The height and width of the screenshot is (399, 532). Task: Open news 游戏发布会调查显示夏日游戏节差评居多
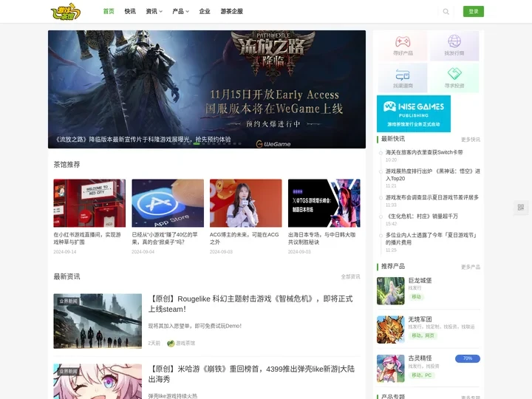pos(432,197)
